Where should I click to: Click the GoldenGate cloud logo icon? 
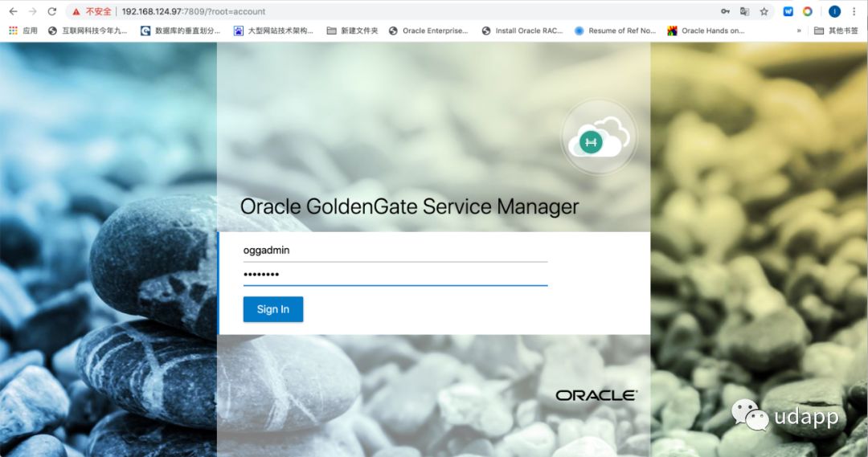[x=599, y=137]
